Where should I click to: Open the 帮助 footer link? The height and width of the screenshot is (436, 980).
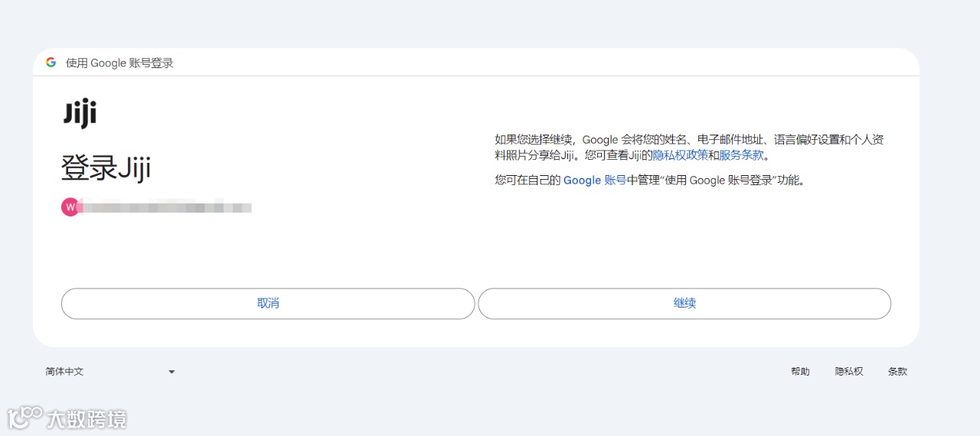(800, 372)
